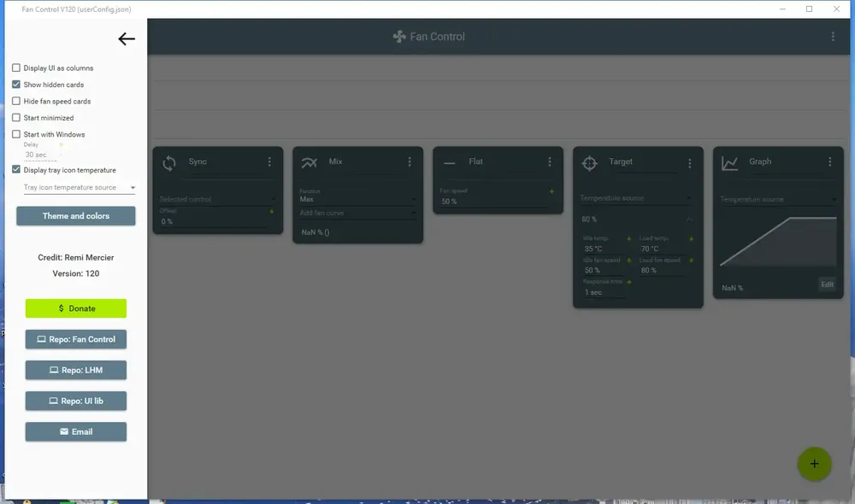This screenshot has height=504, width=855.
Task: Open the Sync card three-dot menu
Action: pyautogui.click(x=269, y=161)
